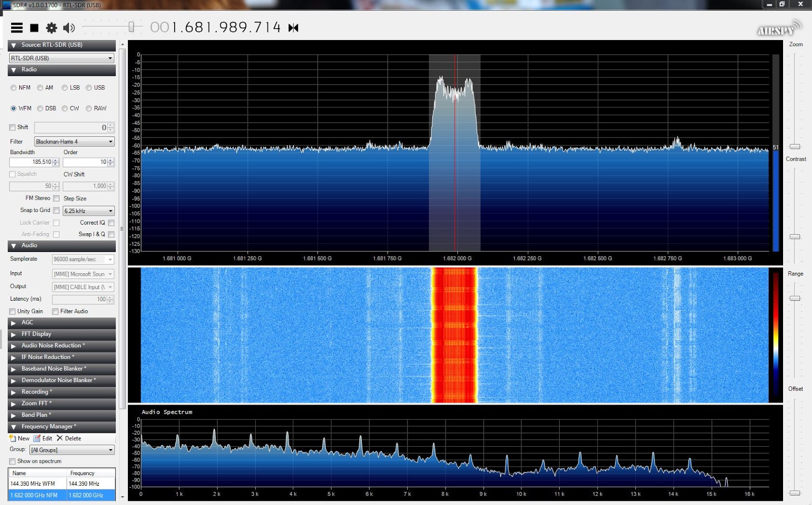The image size is (812, 505).
Task: Select the NFM demodulation mode
Action: pyautogui.click(x=14, y=88)
